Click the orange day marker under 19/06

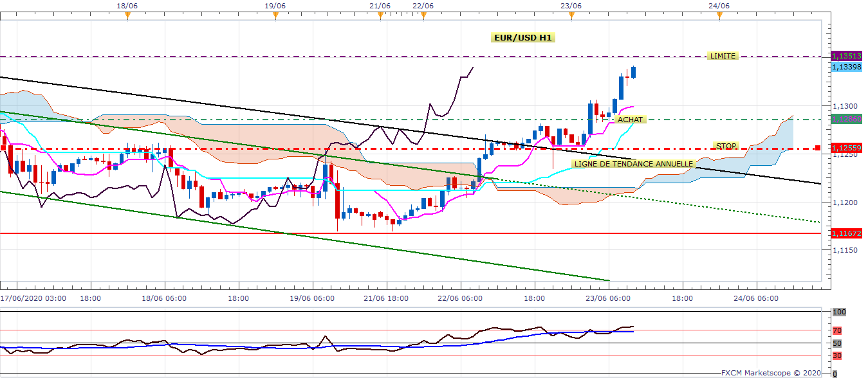point(275,15)
